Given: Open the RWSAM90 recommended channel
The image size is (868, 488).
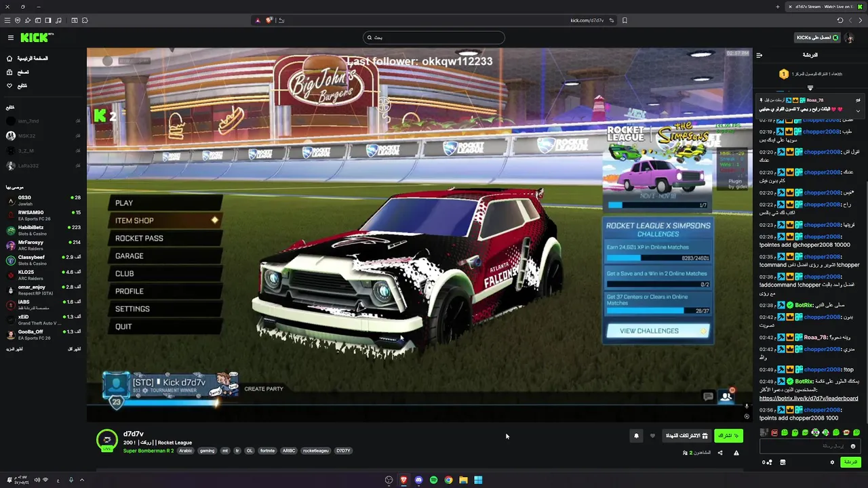Looking at the screenshot, I should 43,216.
